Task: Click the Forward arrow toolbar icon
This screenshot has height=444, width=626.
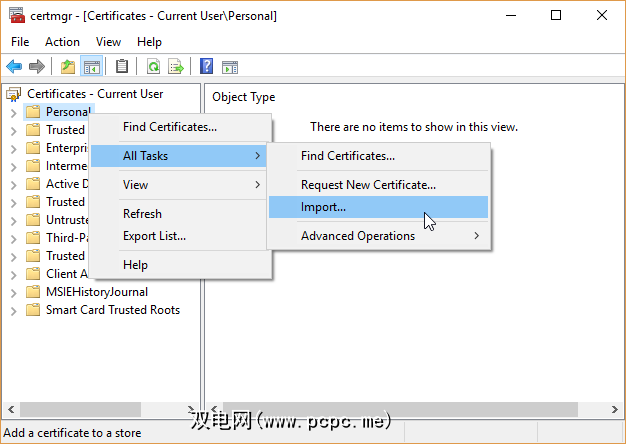Action: click(37, 66)
